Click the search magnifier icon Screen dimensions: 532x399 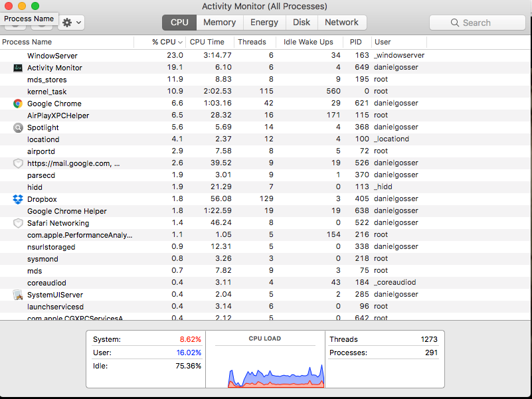coord(455,23)
